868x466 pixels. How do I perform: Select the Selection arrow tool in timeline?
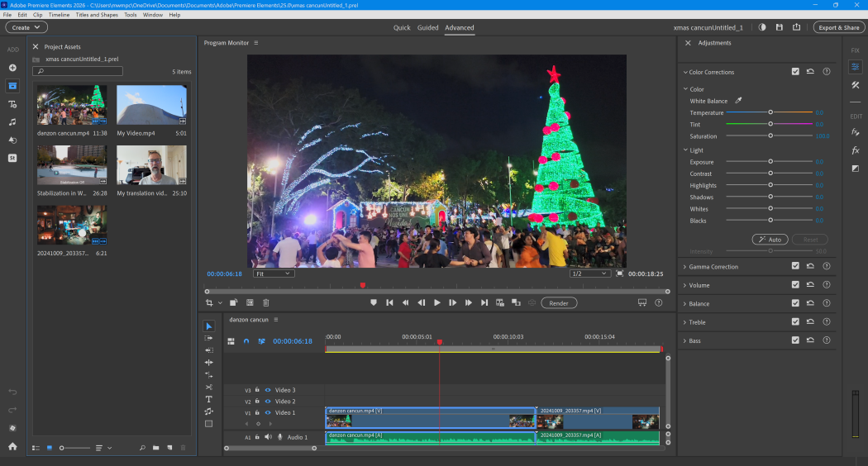(x=208, y=326)
